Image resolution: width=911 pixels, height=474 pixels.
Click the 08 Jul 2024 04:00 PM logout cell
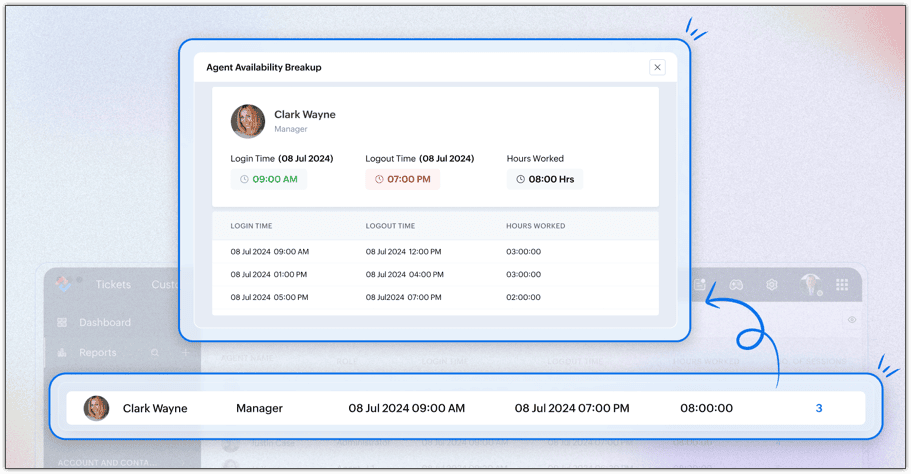404,274
